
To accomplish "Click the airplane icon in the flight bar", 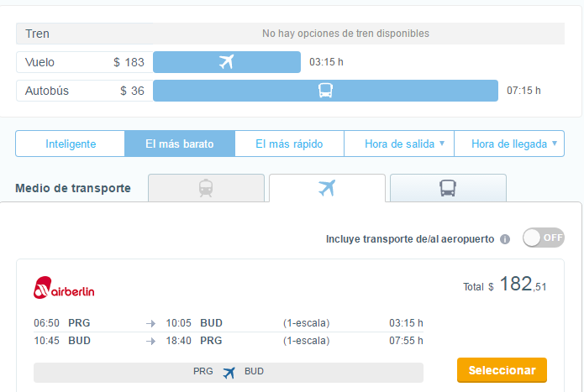I will pos(225,62).
